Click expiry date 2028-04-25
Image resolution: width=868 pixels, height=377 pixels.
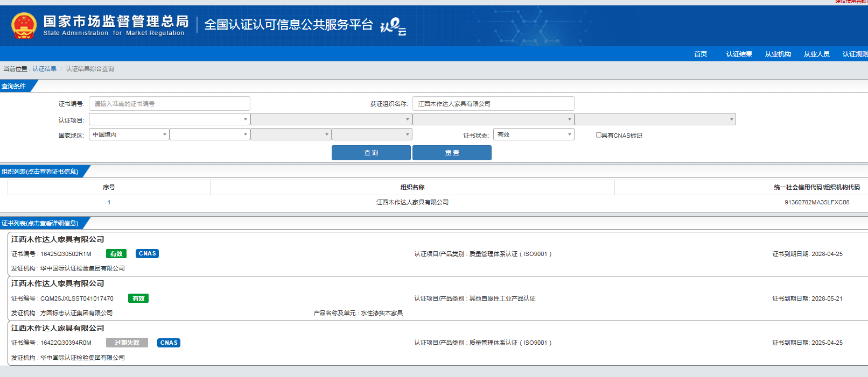[x=827, y=254]
